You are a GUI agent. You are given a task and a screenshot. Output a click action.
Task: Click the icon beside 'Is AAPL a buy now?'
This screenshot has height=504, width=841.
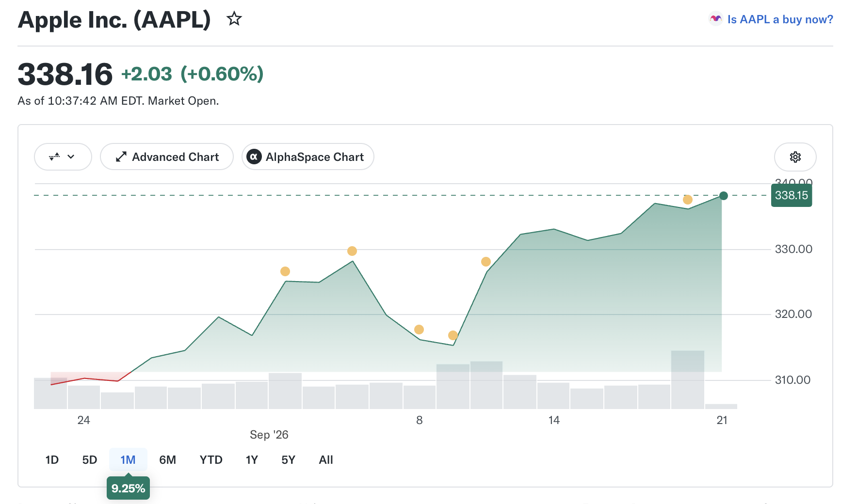(x=716, y=19)
